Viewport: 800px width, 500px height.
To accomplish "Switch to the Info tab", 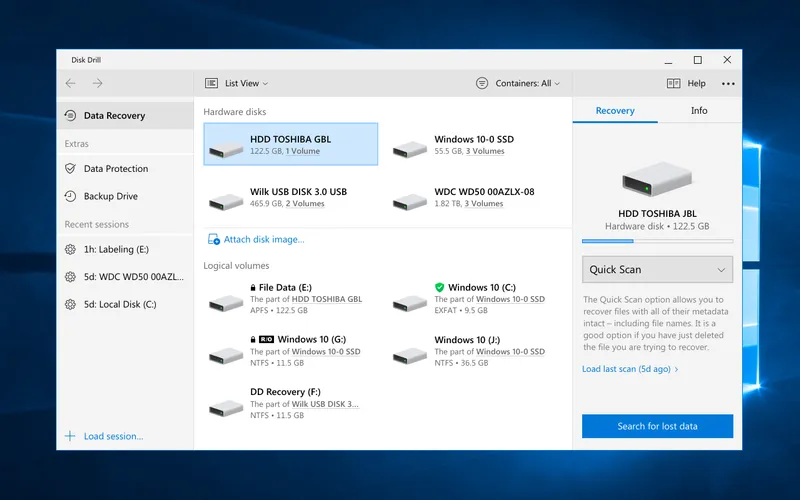I will [699, 111].
